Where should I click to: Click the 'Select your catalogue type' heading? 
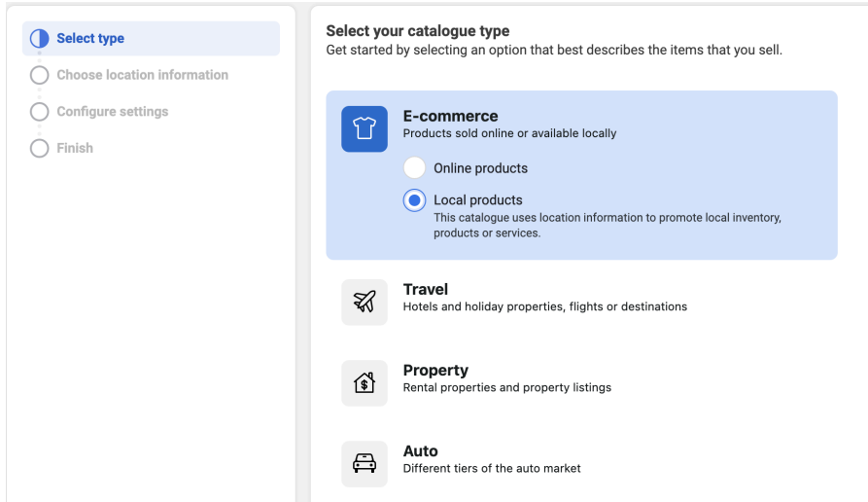pos(417,31)
